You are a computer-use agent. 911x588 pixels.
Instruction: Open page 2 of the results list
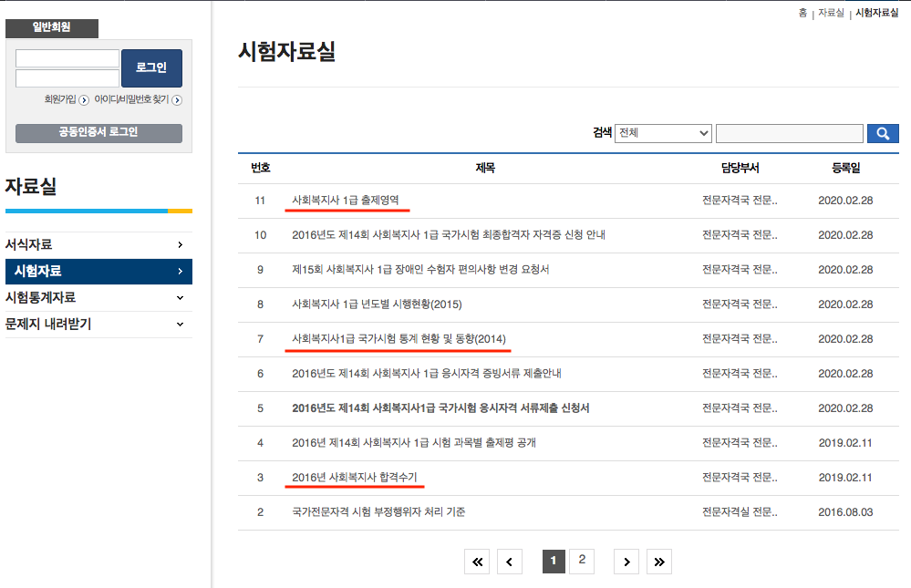tap(582, 562)
